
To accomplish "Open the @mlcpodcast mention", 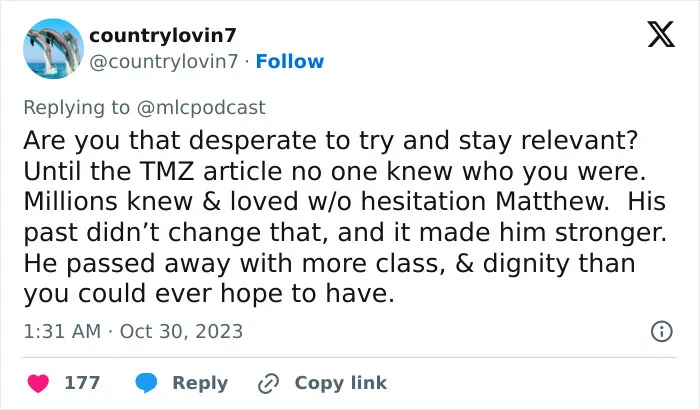I will point(201,108).
